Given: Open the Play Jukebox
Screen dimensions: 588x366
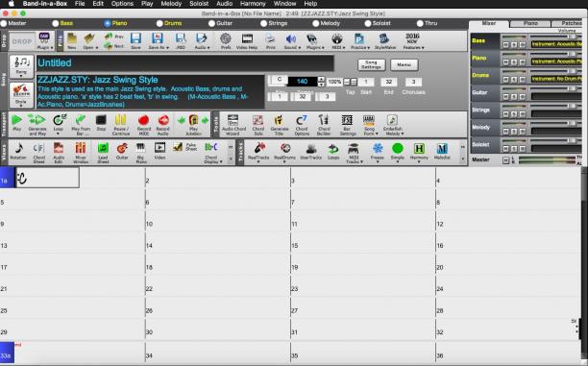Looking at the screenshot, I should [193, 125].
